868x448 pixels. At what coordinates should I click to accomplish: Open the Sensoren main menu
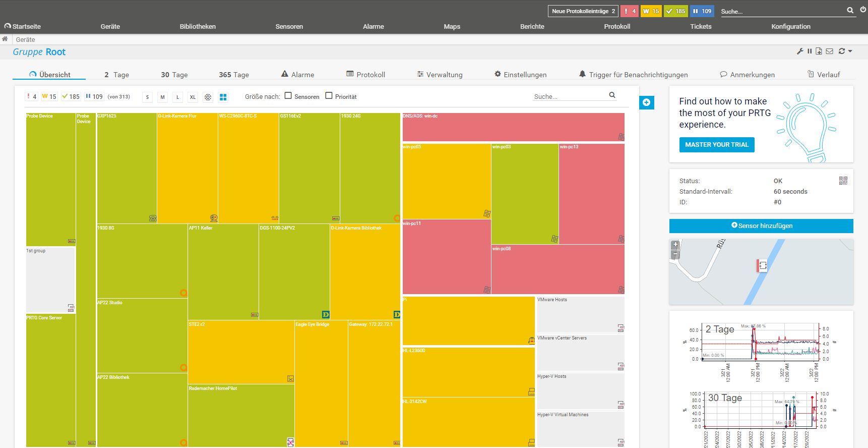click(289, 26)
